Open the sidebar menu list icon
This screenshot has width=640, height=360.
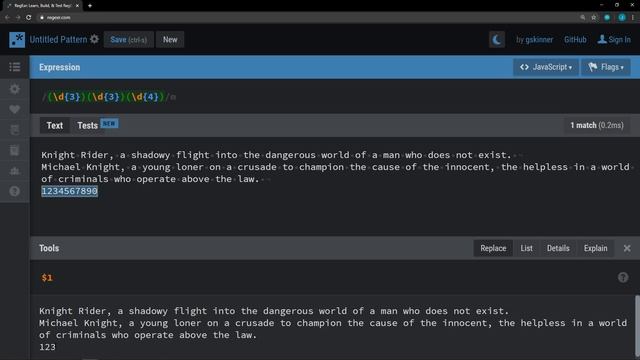[15, 67]
